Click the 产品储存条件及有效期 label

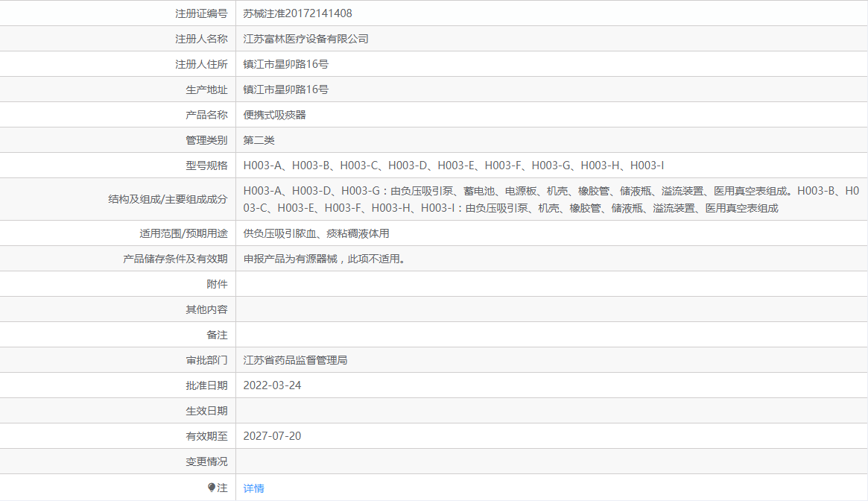pyautogui.click(x=175, y=259)
